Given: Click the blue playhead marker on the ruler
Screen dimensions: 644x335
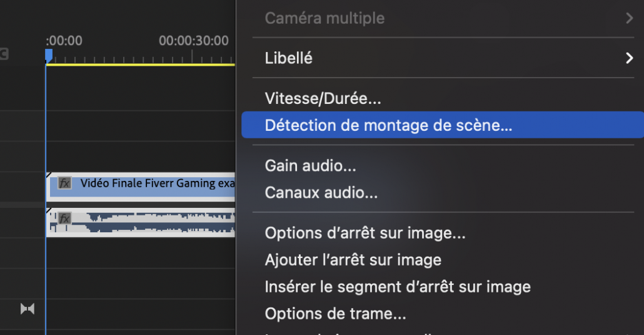Looking at the screenshot, I should [49, 56].
